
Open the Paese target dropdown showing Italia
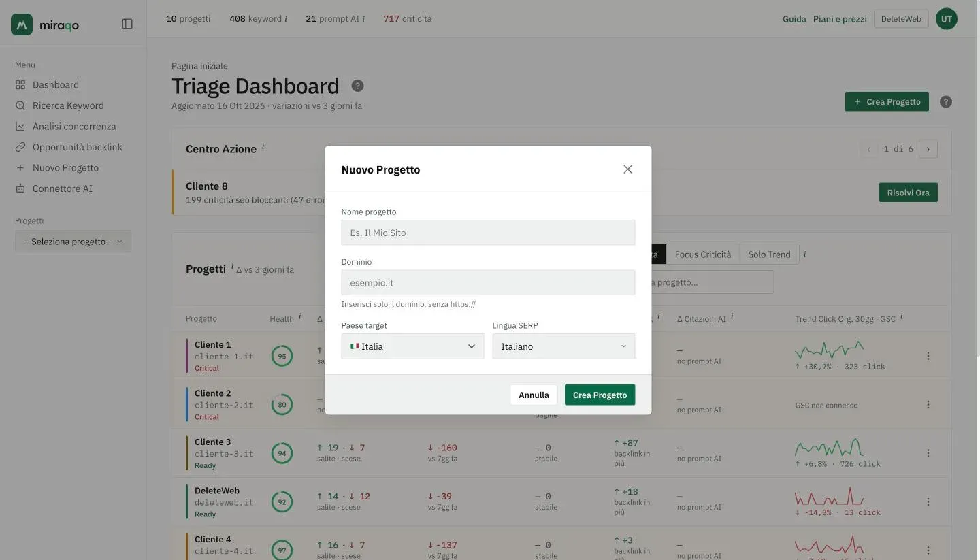(412, 346)
